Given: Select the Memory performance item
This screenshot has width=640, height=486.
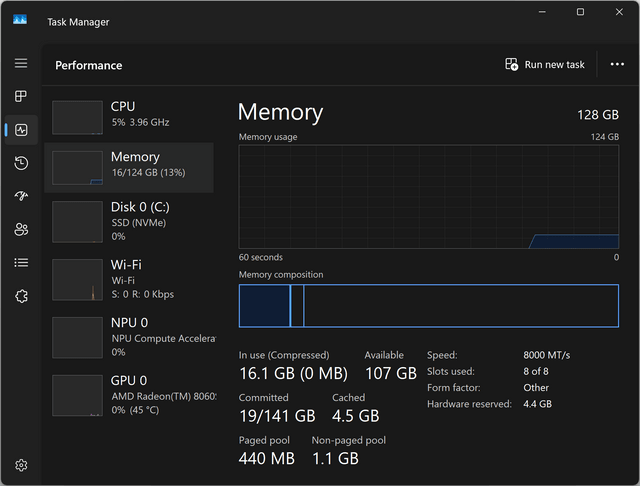Looking at the screenshot, I should tap(129, 167).
